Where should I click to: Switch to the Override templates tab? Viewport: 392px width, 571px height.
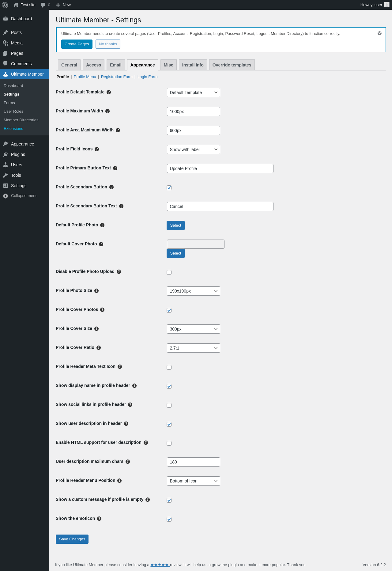click(x=232, y=65)
